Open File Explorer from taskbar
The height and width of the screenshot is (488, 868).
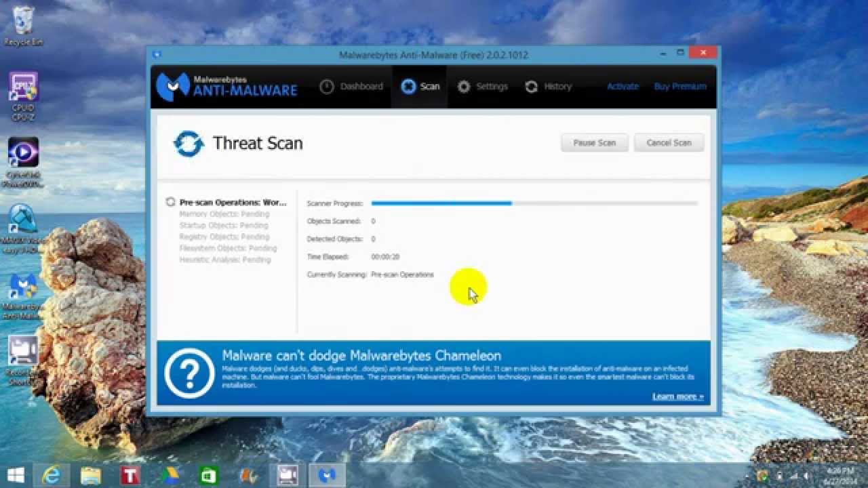[91, 475]
